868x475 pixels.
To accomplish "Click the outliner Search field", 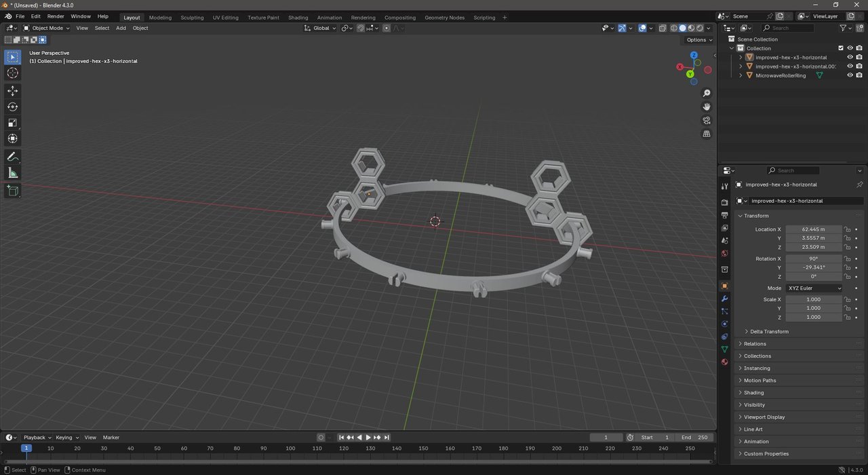I will (787, 28).
